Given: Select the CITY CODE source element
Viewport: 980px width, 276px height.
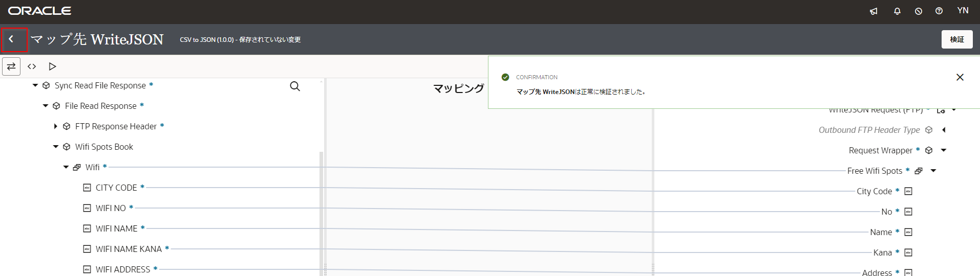Looking at the screenshot, I should point(116,188).
